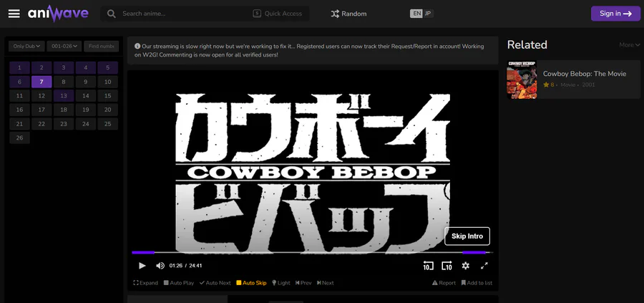This screenshot has height=303, width=644.
Task: Click the search magnifier icon
Action: tap(111, 14)
